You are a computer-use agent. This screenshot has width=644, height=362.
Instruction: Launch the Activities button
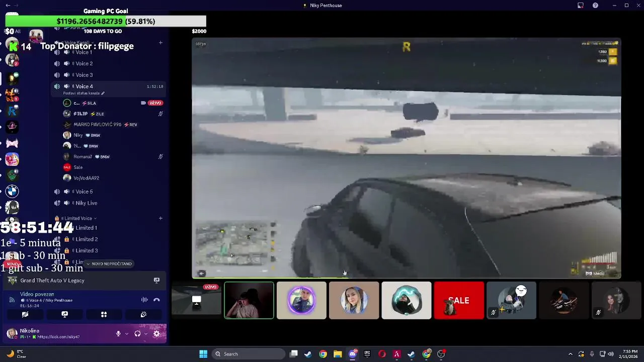tap(104, 314)
